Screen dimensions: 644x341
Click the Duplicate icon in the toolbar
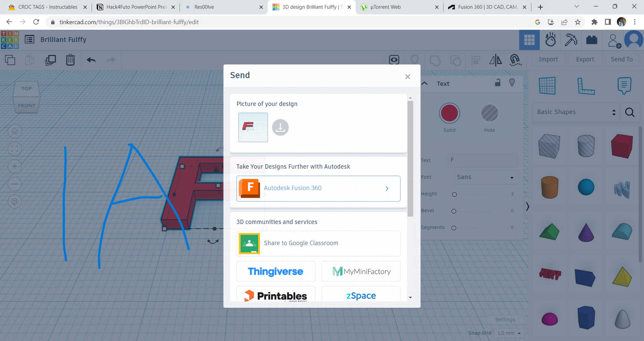50,60
